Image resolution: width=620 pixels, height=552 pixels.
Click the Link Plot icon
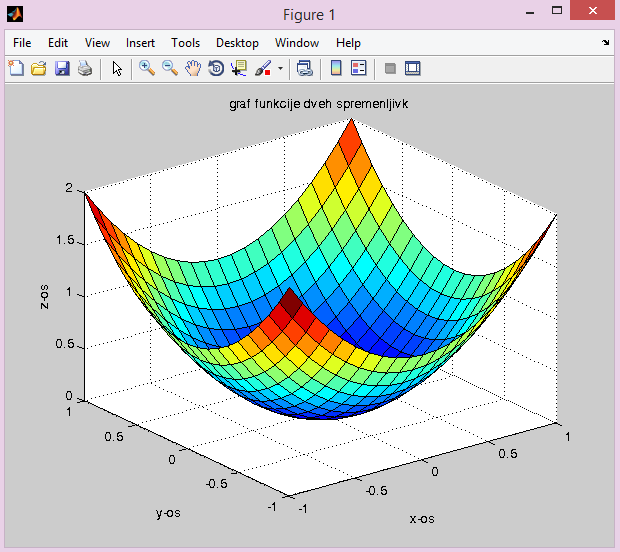tap(305, 69)
